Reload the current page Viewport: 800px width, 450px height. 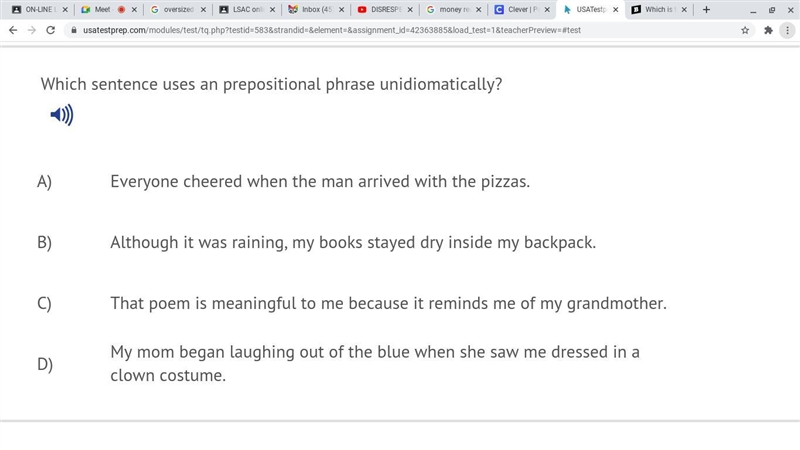tap(51, 30)
